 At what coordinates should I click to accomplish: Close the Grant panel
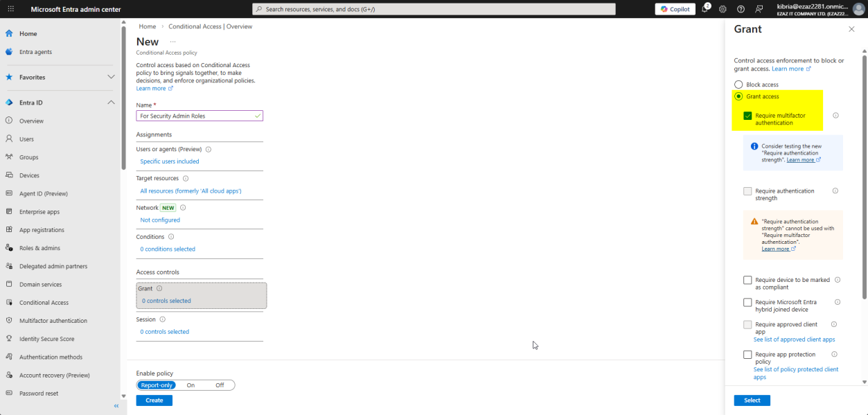pos(851,29)
